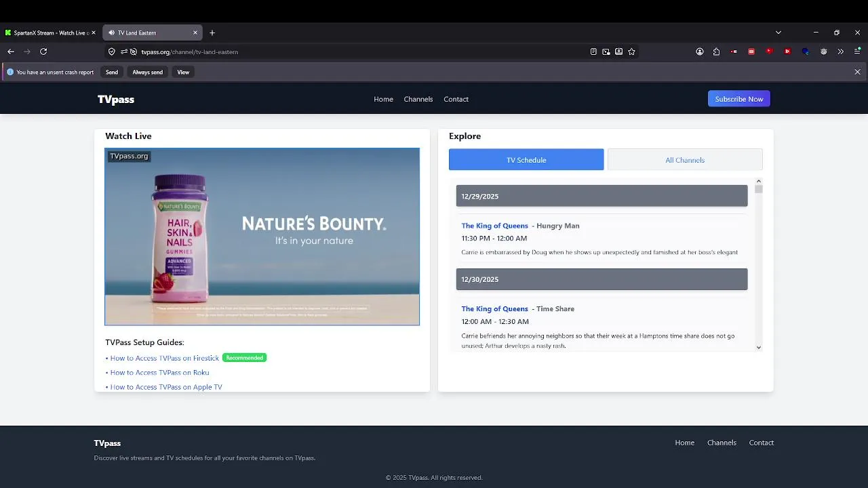Click footer Channels link

(722, 443)
